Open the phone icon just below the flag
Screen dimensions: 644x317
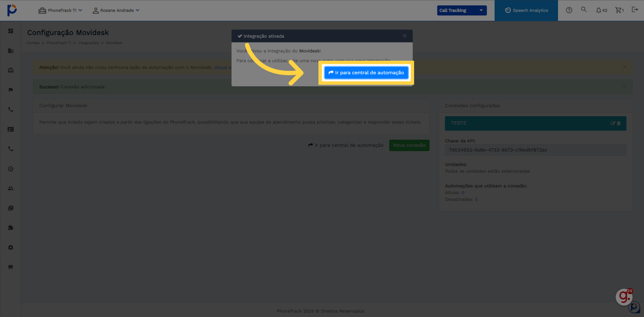pyautogui.click(x=11, y=109)
